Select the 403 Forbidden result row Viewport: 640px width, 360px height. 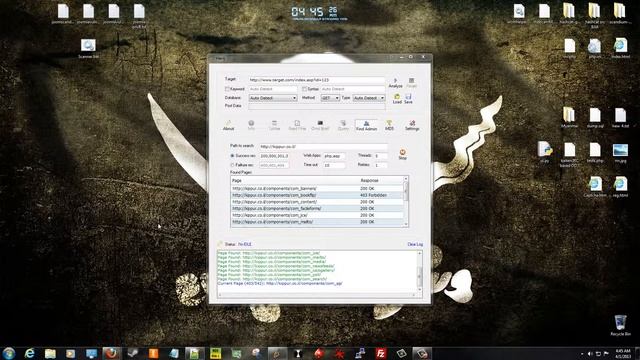(317, 195)
